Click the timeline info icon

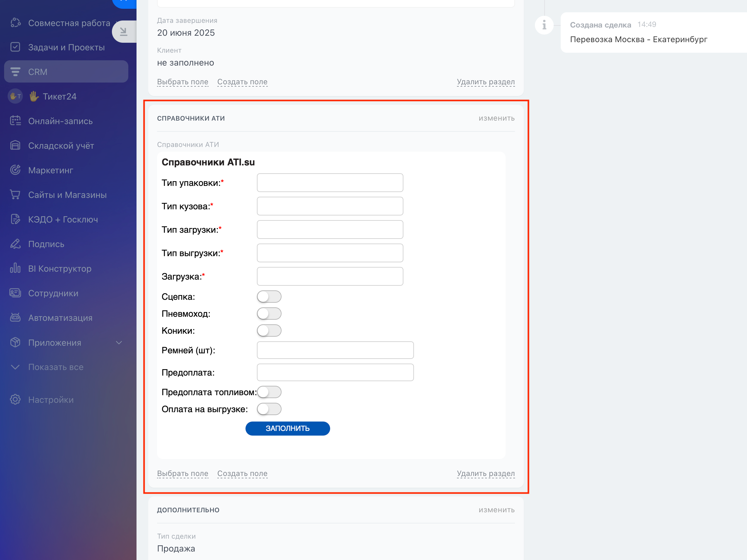pyautogui.click(x=544, y=25)
